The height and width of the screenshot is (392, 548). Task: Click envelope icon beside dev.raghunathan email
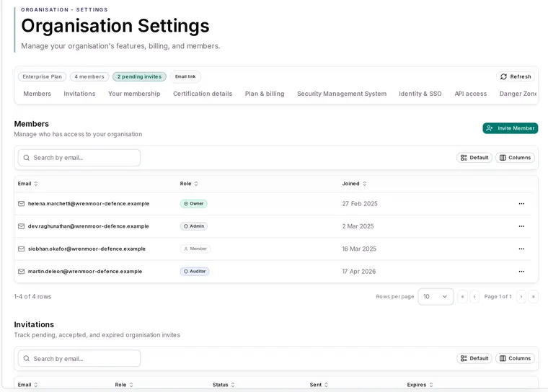tap(22, 226)
